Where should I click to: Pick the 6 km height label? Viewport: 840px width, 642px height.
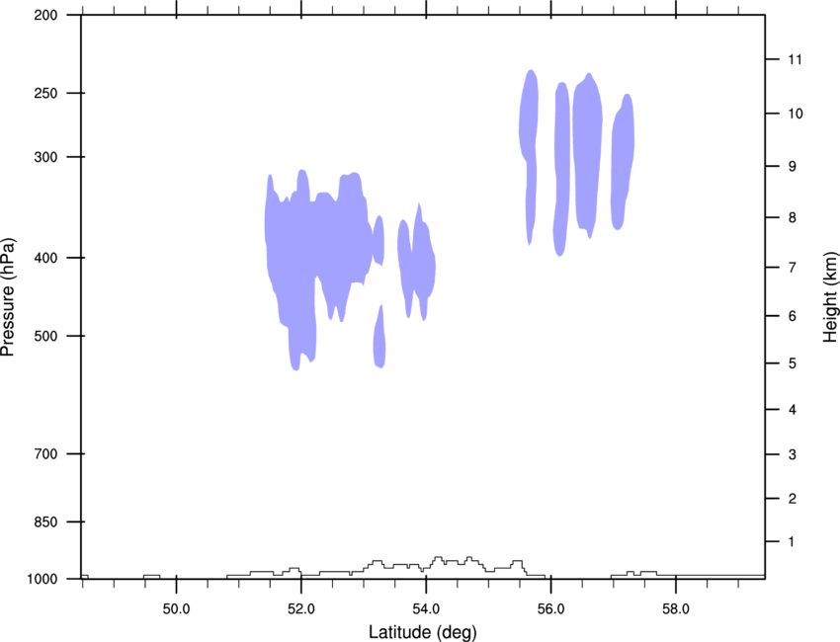[792, 316]
